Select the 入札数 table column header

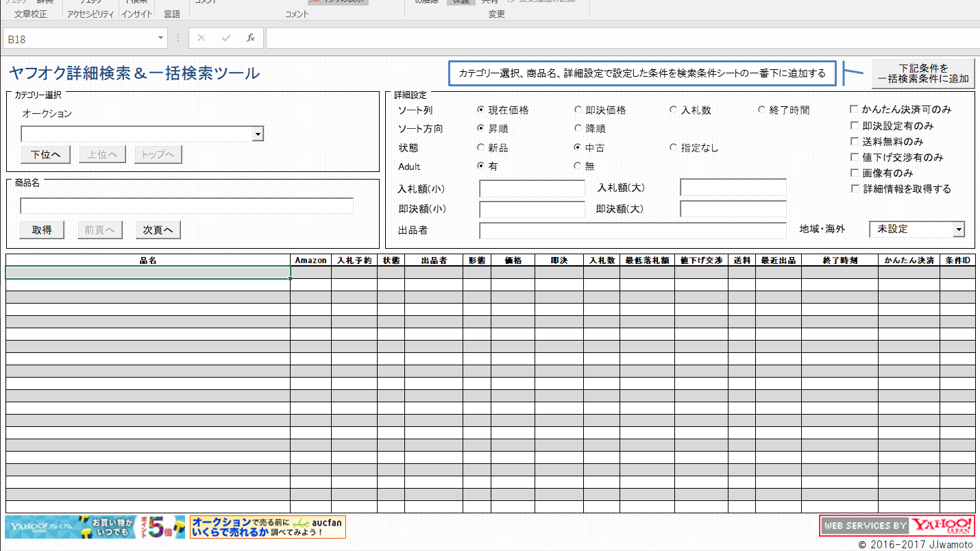[602, 260]
